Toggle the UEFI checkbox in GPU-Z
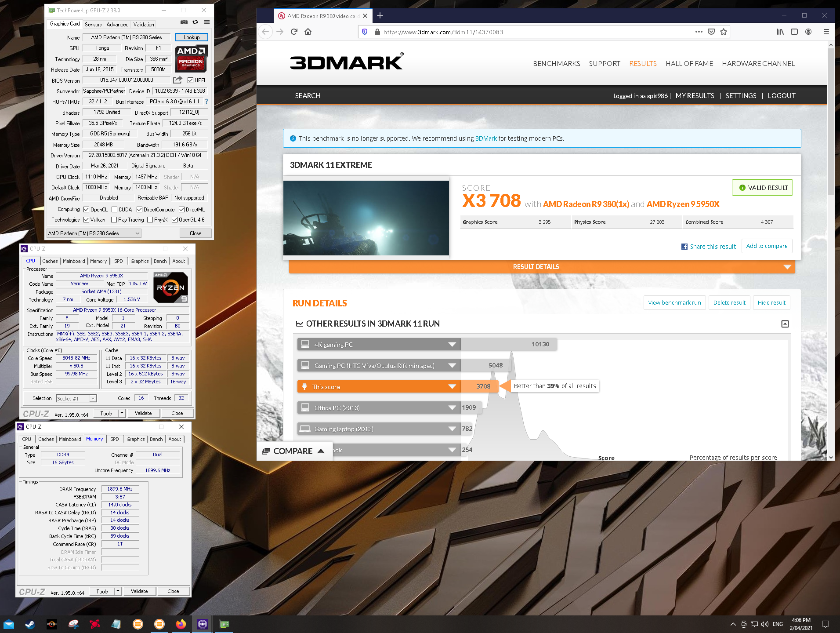 (190, 80)
